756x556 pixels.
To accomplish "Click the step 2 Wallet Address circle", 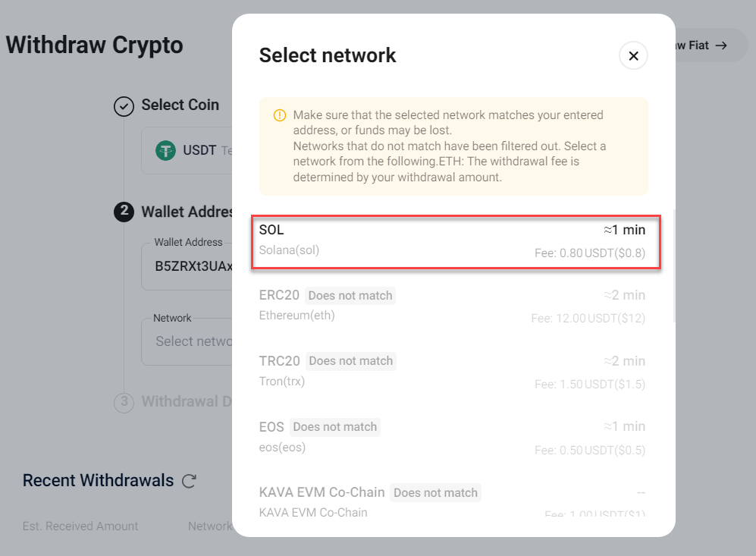I will [124, 212].
